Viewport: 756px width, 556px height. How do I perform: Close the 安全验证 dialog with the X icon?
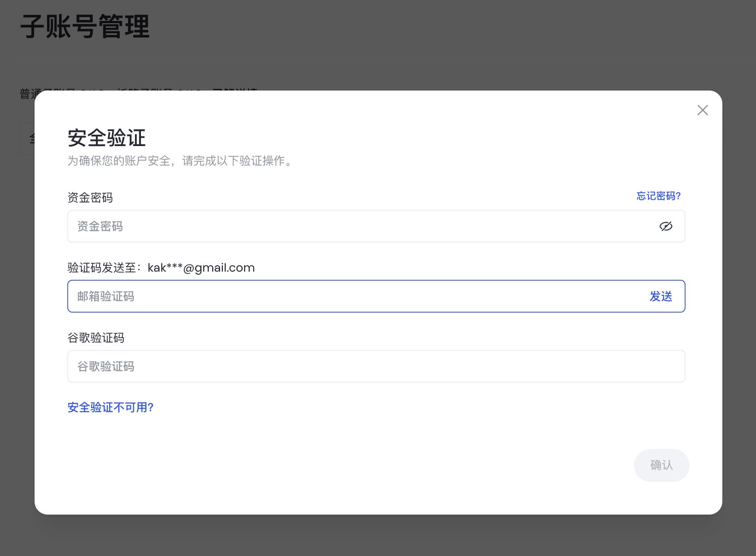pos(702,110)
